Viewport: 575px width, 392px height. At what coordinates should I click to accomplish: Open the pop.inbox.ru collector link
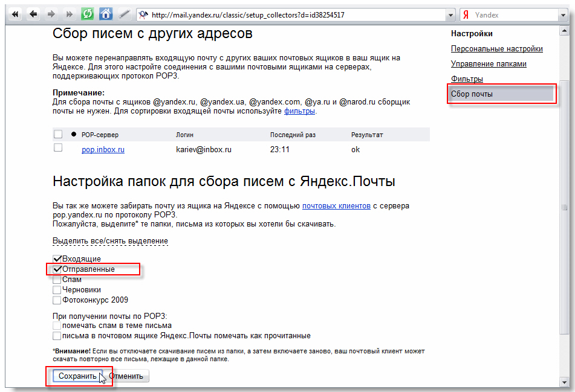point(103,149)
